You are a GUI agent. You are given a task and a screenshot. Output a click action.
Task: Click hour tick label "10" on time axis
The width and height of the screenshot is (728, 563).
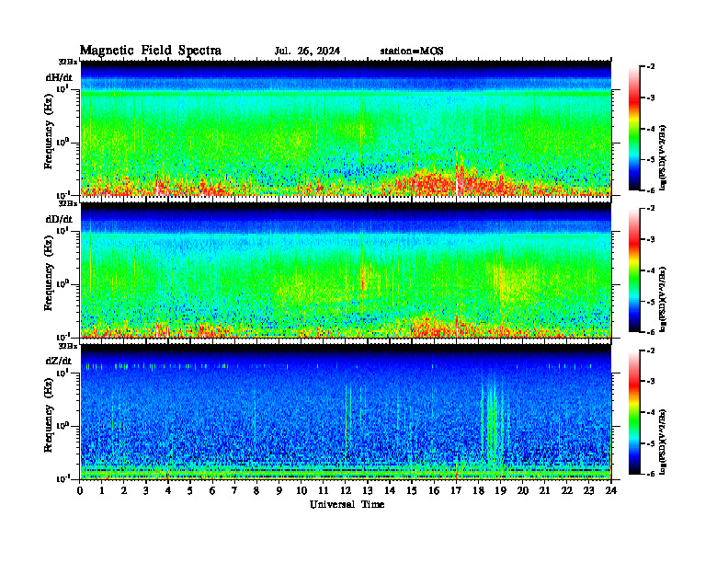coord(301,490)
